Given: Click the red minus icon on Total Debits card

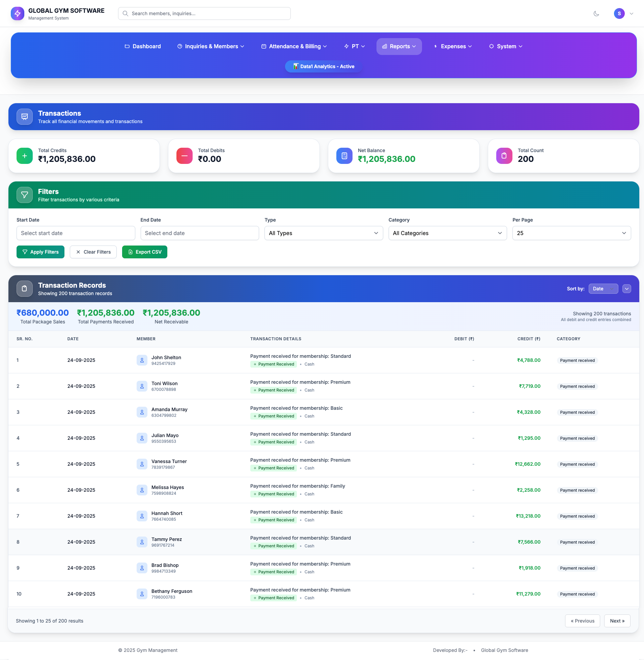Looking at the screenshot, I should (x=184, y=155).
